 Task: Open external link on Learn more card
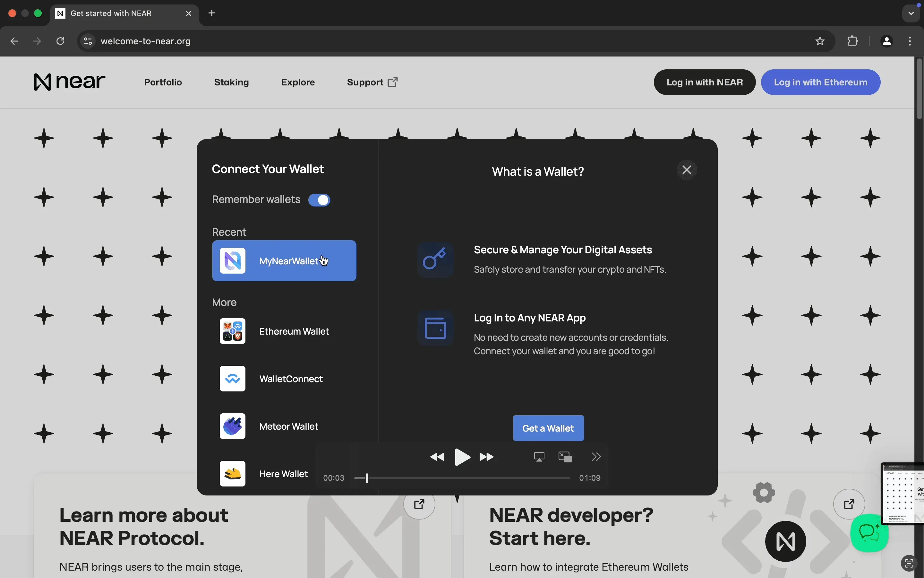point(419,504)
